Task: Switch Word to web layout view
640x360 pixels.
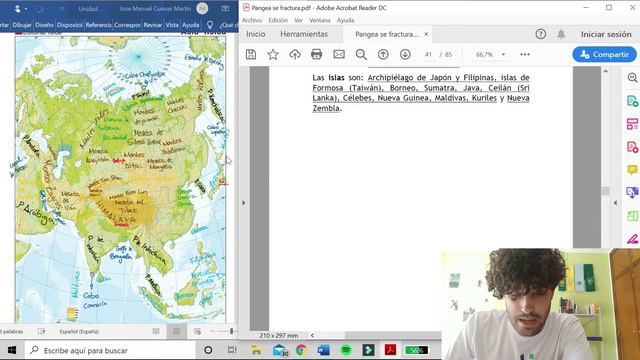Action: [x=198, y=331]
